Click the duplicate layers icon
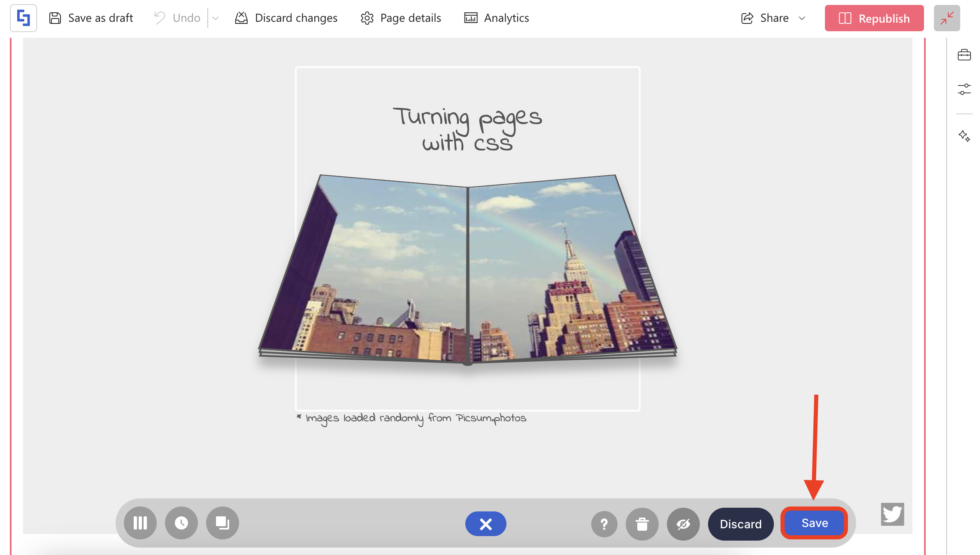This screenshot has width=980, height=555. [x=223, y=523]
